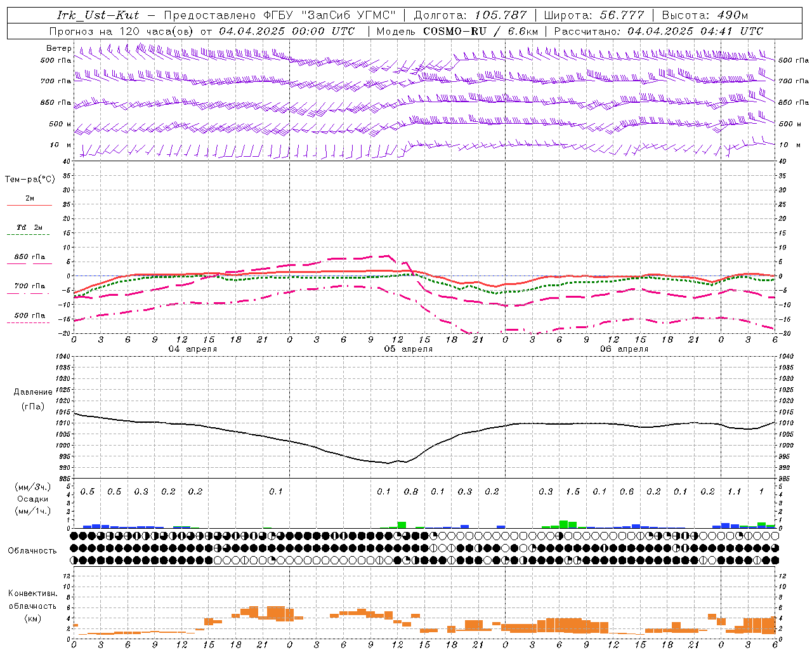This screenshot has width=812, height=650.
Task: Click the forecast start 04.04.2025 00:00 UTC
Action: click(x=287, y=31)
